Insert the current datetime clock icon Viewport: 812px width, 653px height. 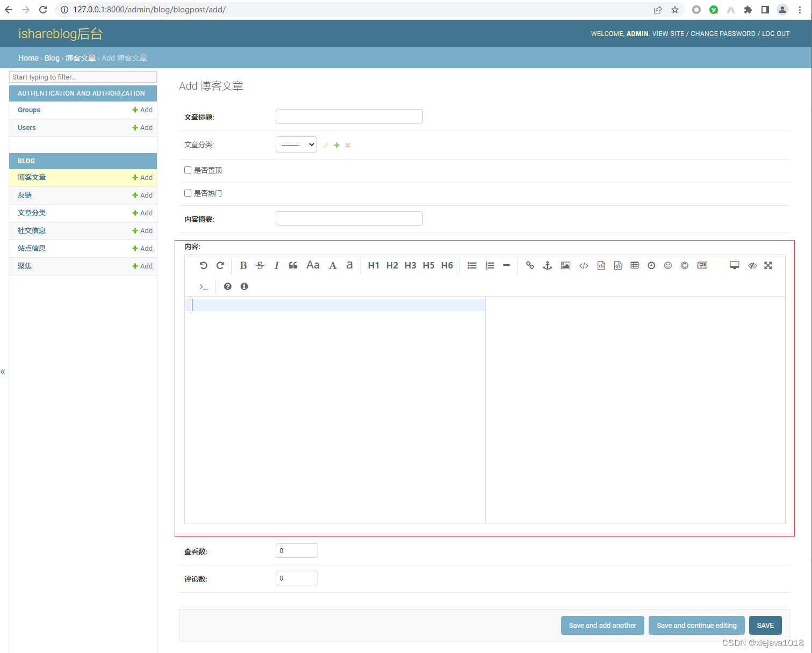click(x=651, y=265)
